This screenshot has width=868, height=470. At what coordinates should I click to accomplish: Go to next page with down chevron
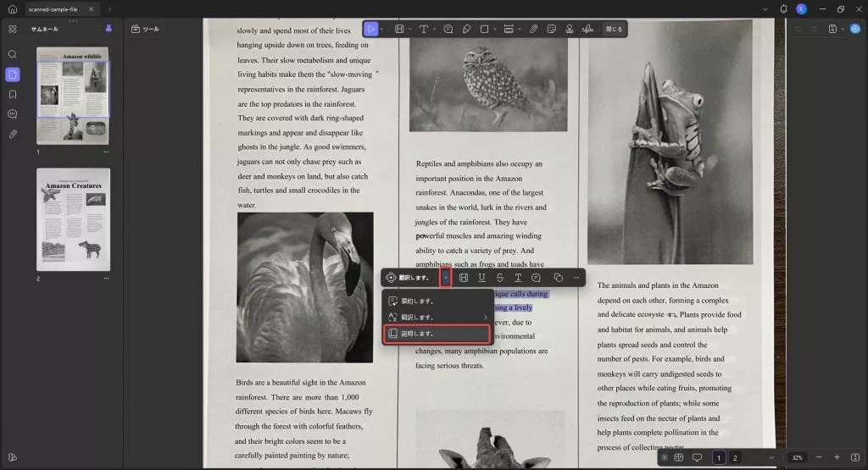771,457
